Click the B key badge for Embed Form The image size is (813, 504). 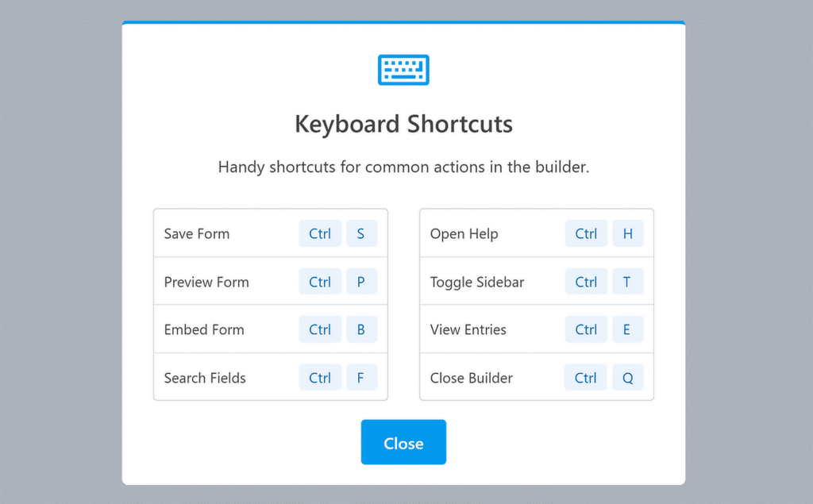tap(361, 329)
